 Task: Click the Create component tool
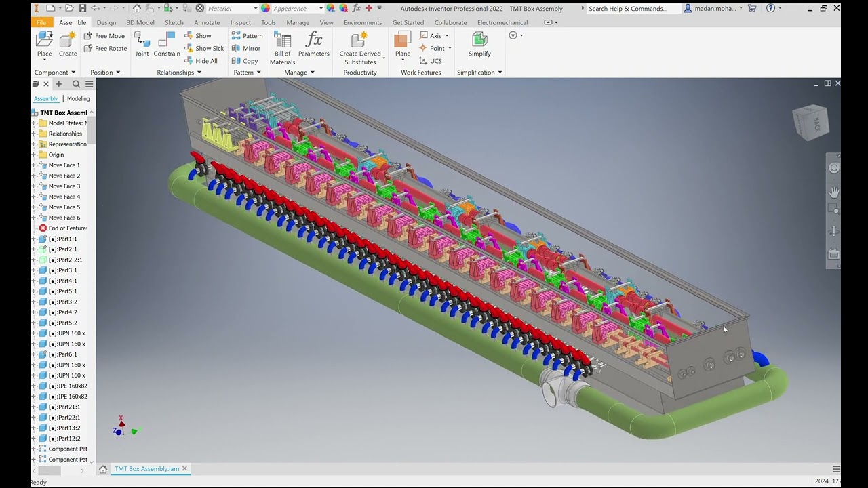point(68,45)
